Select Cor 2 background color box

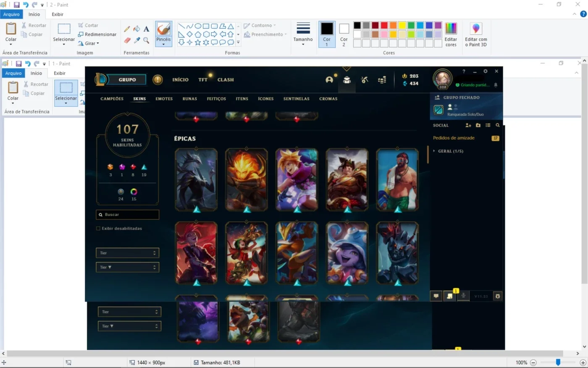coord(344,34)
